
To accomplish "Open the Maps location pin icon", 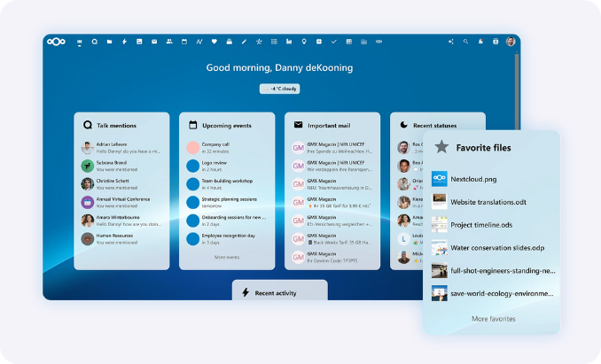I will pos(304,42).
